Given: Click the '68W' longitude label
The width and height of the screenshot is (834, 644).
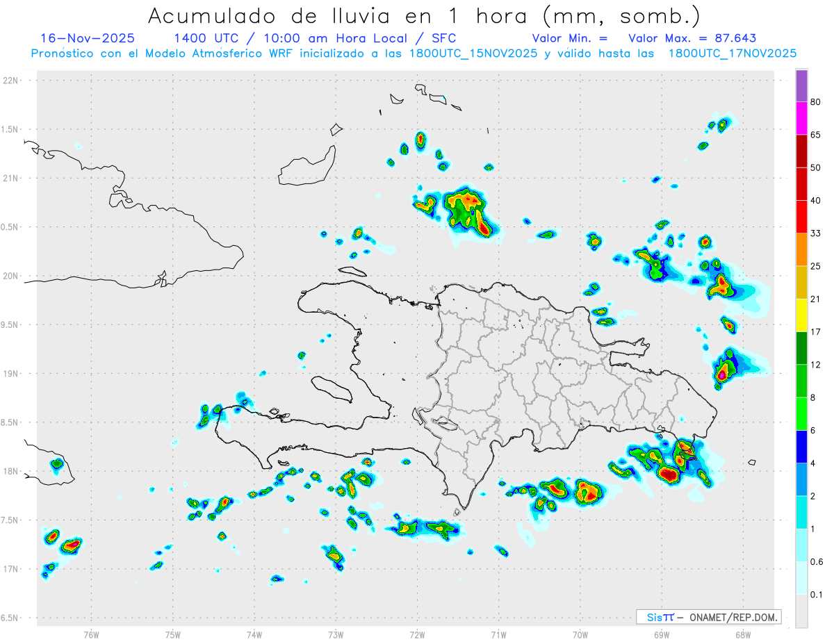Looking at the screenshot, I should 742,634.
